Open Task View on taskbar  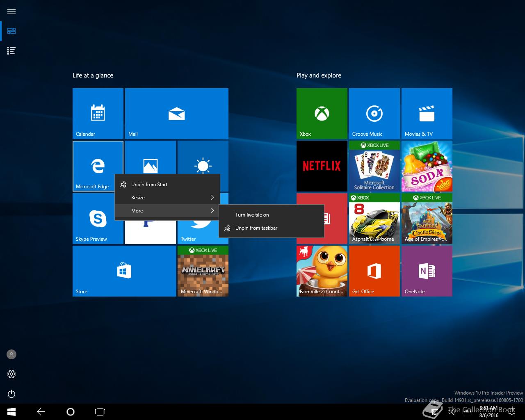click(x=100, y=412)
